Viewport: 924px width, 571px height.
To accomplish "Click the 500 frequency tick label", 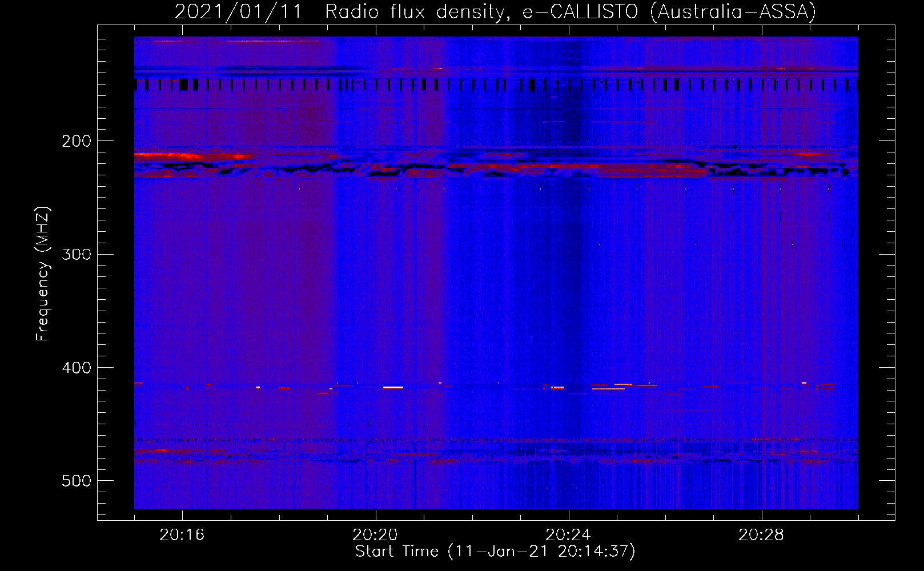I will [77, 481].
